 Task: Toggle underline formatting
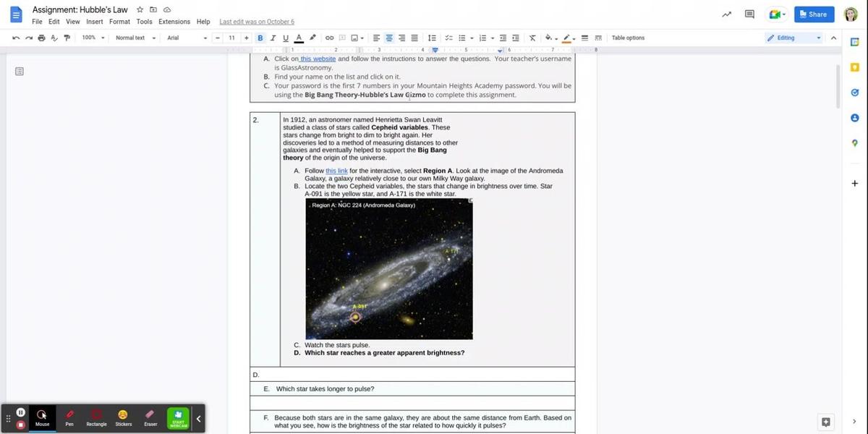pyautogui.click(x=285, y=38)
